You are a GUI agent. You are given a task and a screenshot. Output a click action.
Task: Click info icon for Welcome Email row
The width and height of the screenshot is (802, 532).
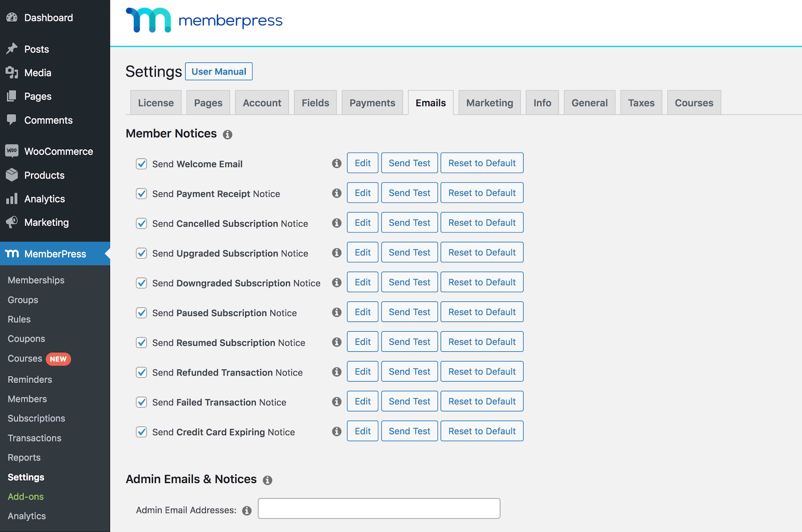point(337,164)
